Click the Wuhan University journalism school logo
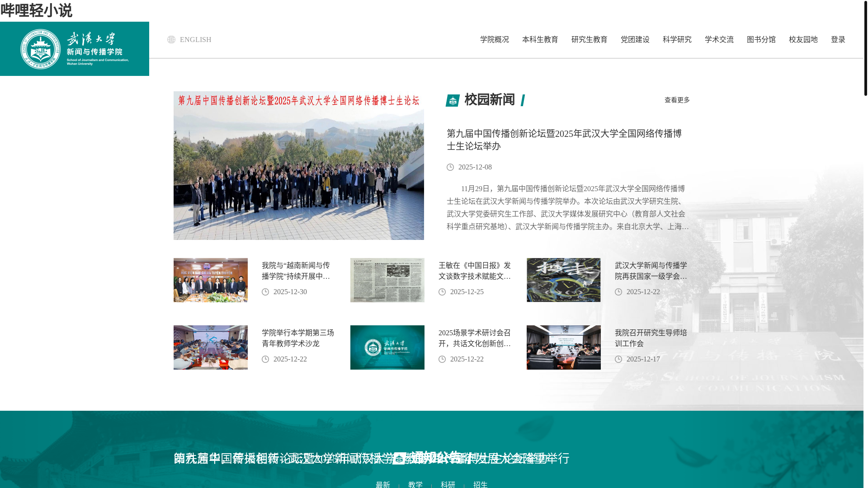868x488 pixels. click(x=75, y=49)
